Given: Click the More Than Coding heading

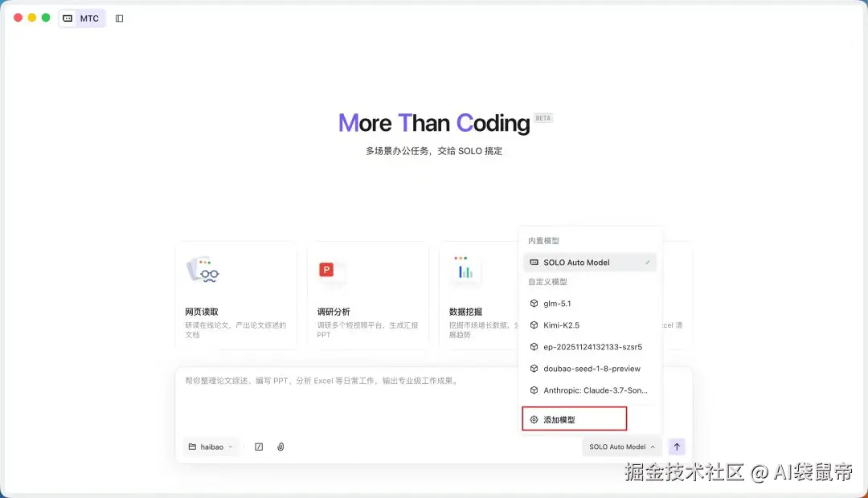Looking at the screenshot, I should 434,123.
